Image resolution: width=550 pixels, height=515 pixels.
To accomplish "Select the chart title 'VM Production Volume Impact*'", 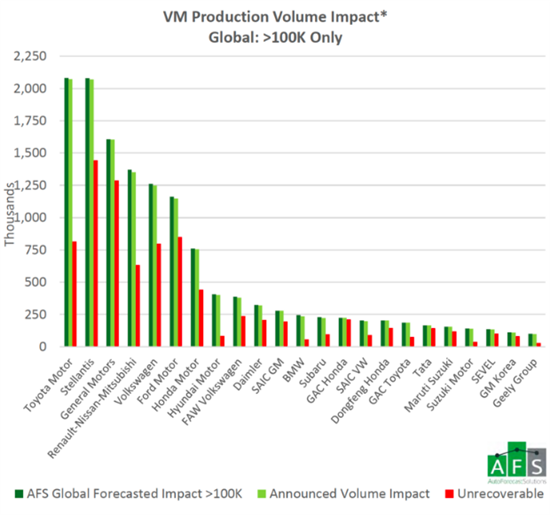I will [x=275, y=17].
